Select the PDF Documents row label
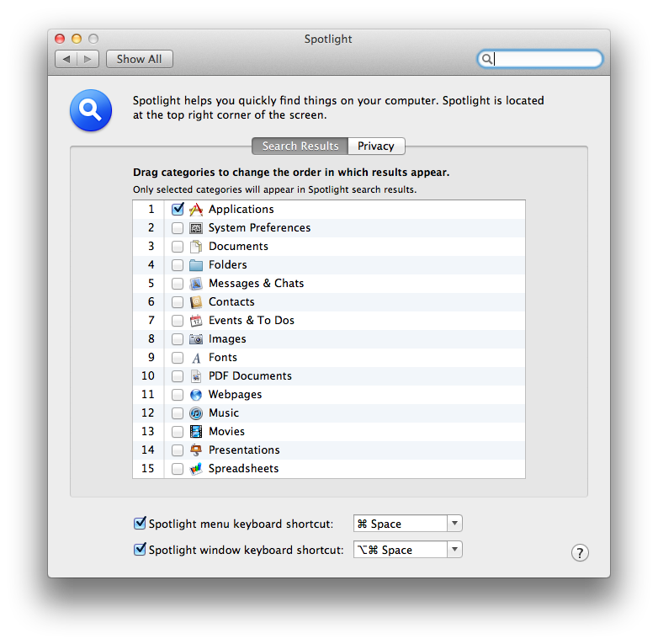This screenshot has width=658, height=644. [x=250, y=376]
